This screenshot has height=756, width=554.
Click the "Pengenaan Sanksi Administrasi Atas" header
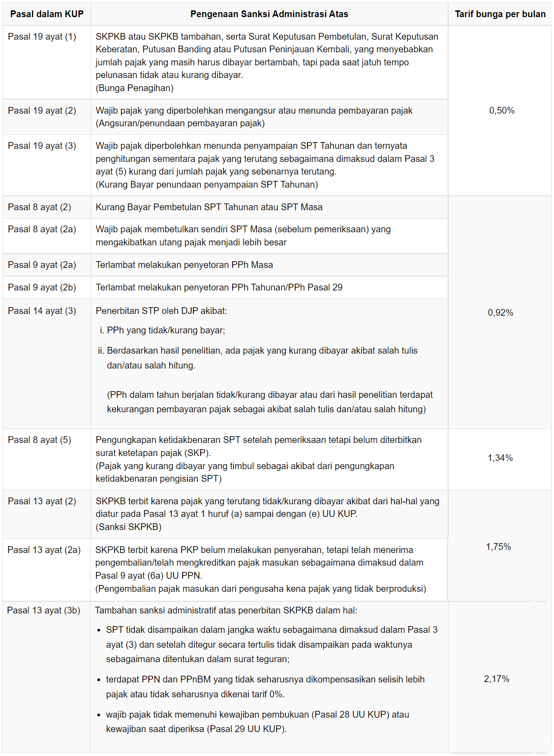pos(269,14)
